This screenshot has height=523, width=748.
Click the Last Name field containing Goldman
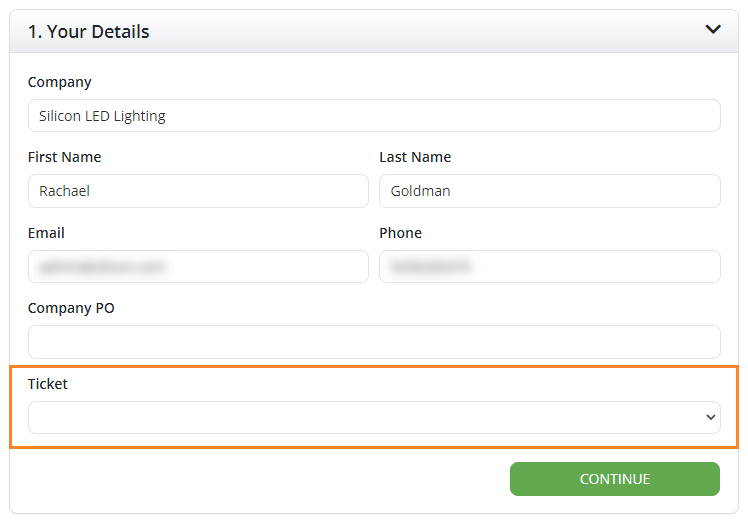tap(549, 191)
